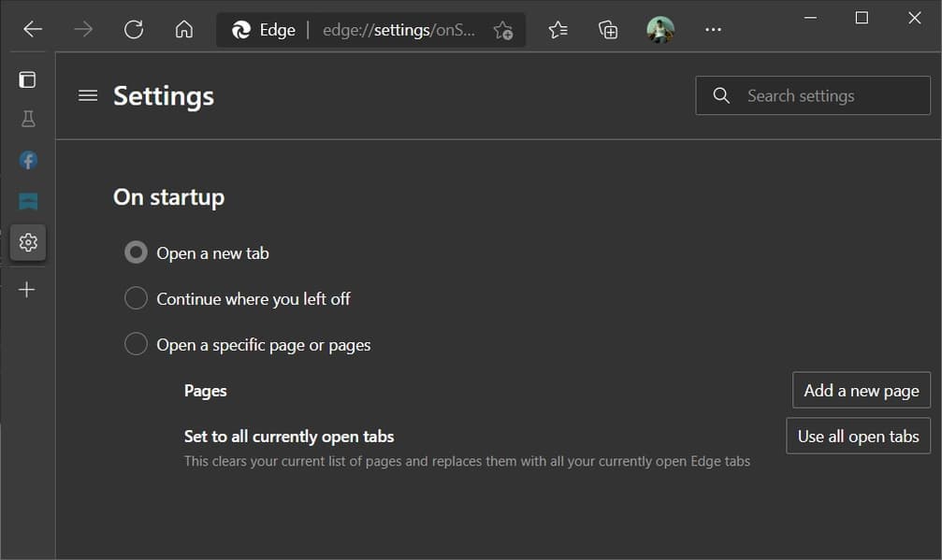Open the Collections icon
This screenshot has width=942, height=560.
(x=608, y=30)
